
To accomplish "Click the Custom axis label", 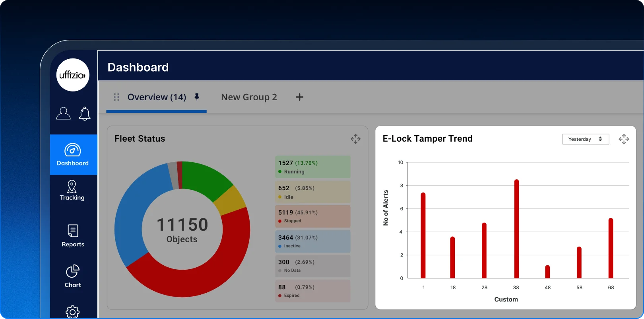I will tap(506, 300).
